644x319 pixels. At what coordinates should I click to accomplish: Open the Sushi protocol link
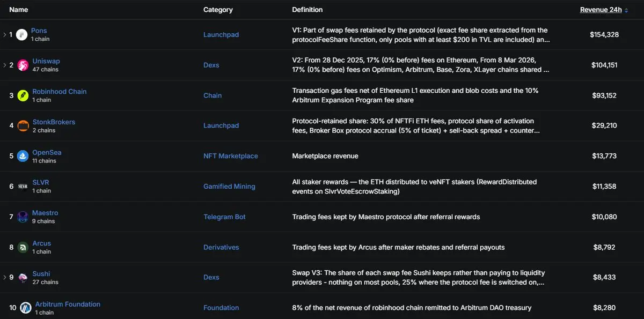[x=41, y=274]
